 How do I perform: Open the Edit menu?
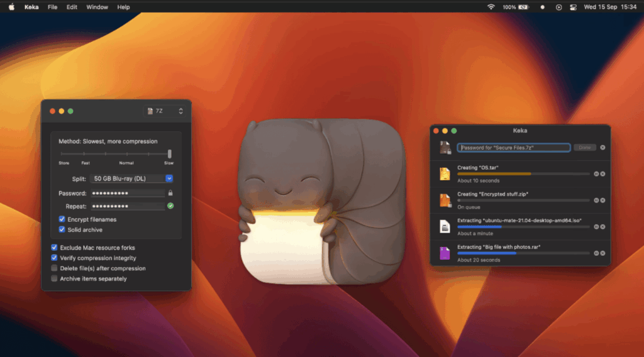(72, 7)
